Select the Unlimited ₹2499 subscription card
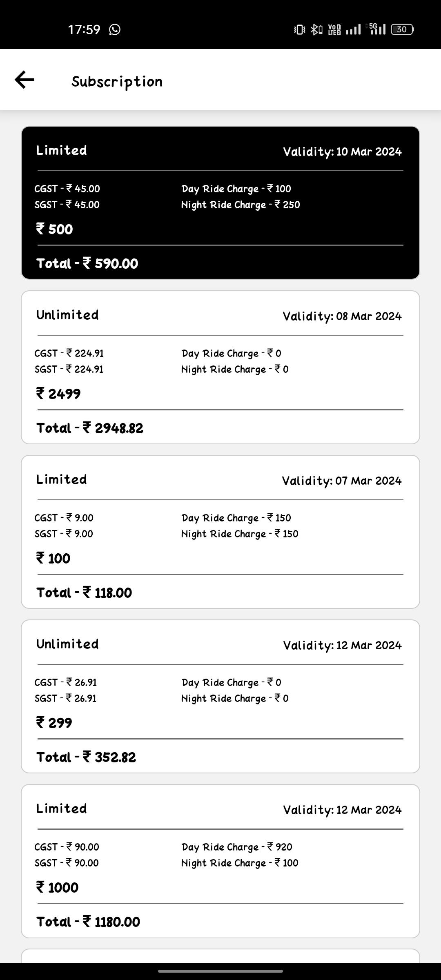 click(220, 367)
